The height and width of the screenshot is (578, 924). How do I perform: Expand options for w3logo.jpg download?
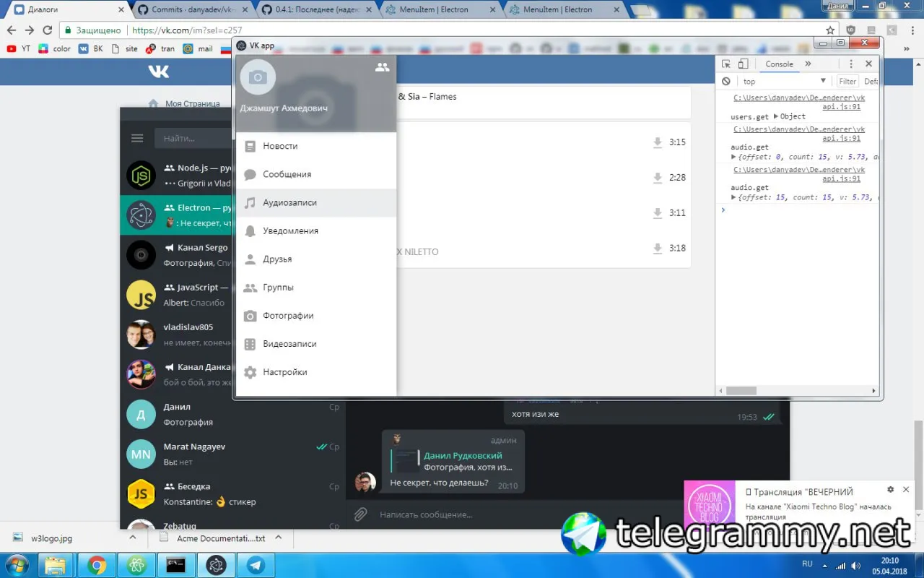[x=132, y=538]
